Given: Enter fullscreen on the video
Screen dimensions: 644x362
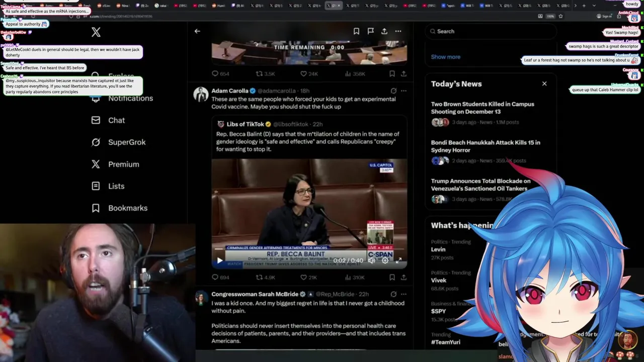Looking at the screenshot, I should pyautogui.click(x=398, y=260).
